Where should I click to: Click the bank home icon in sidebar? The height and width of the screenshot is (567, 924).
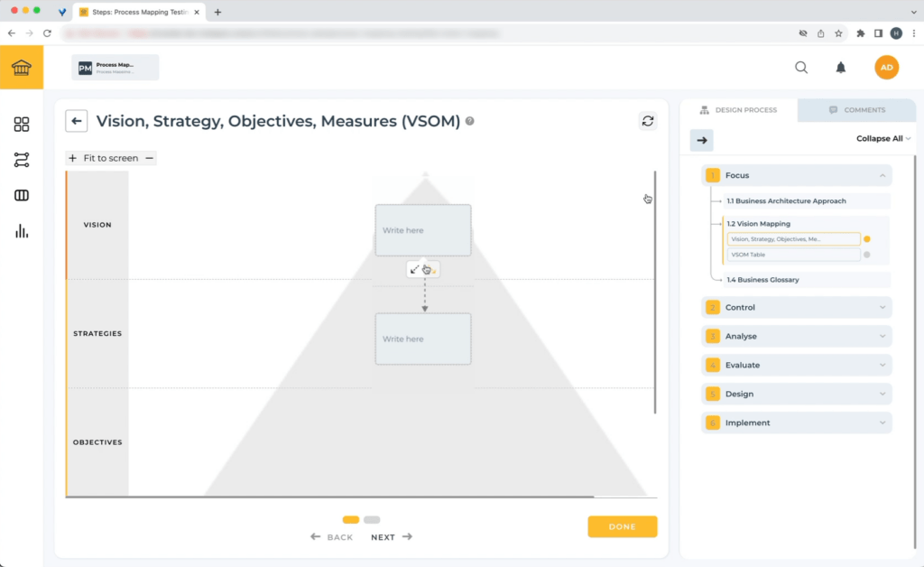coord(22,68)
